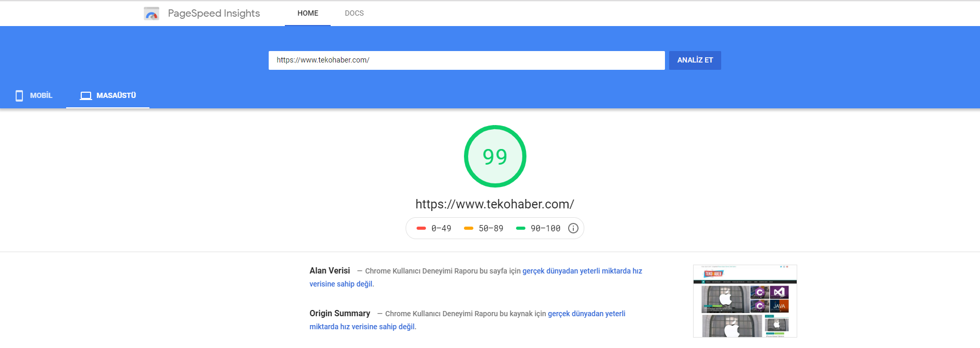Click the Alan Verisi heading
The image size is (980, 348).
tap(330, 271)
